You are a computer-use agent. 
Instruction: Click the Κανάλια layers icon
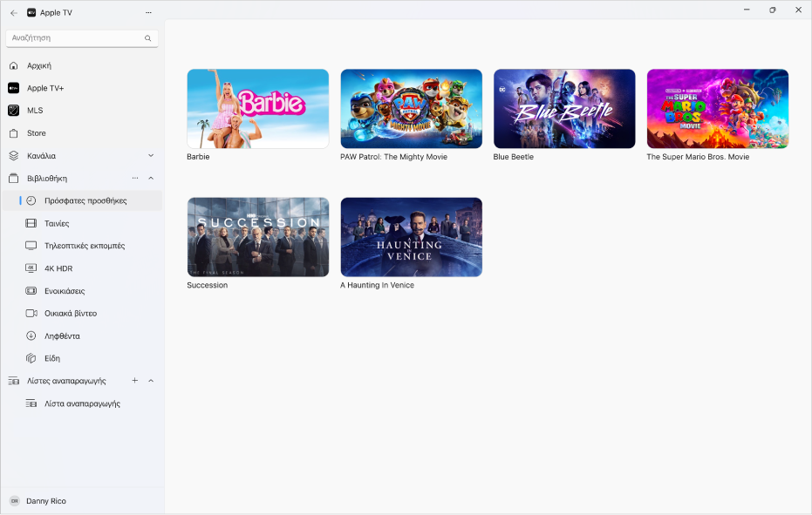[14, 156]
